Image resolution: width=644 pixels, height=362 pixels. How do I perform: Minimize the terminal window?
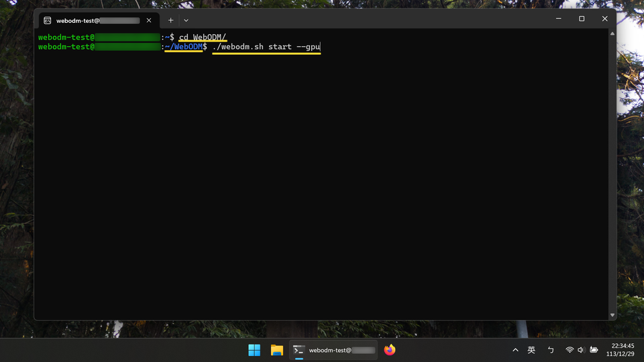click(559, 19)
